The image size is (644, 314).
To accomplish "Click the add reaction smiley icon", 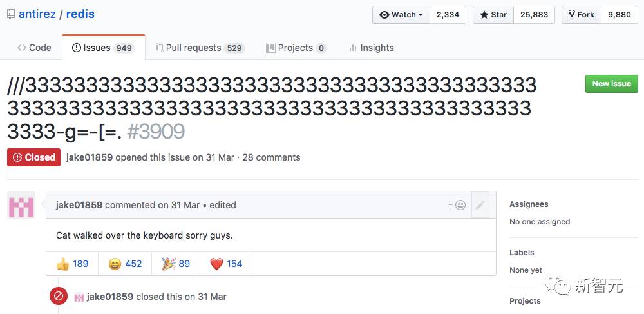I will click(457, 205).
